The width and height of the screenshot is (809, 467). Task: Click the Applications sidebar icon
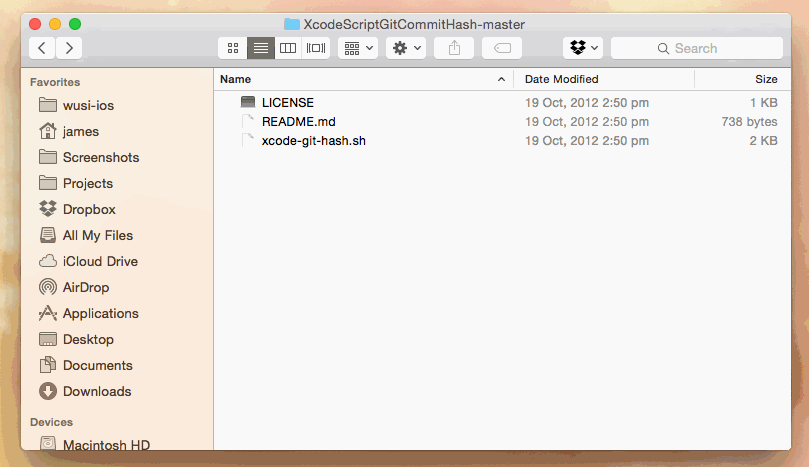[48, 313]
